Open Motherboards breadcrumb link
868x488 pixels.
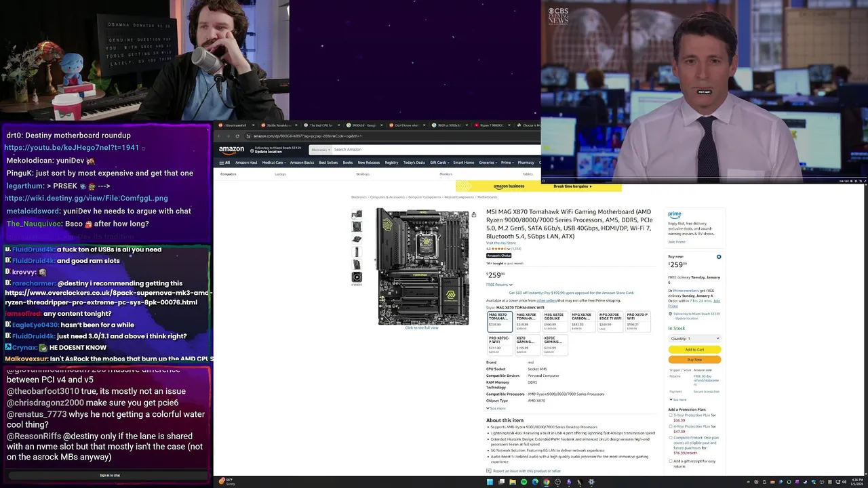coord(487,197)
